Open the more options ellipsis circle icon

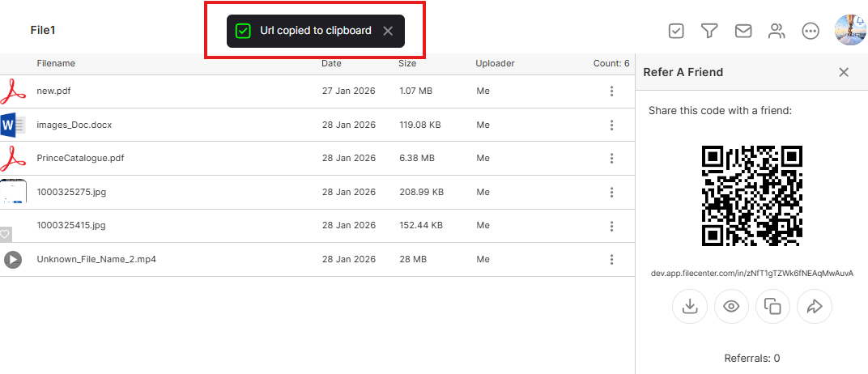[x=810, y=31]
